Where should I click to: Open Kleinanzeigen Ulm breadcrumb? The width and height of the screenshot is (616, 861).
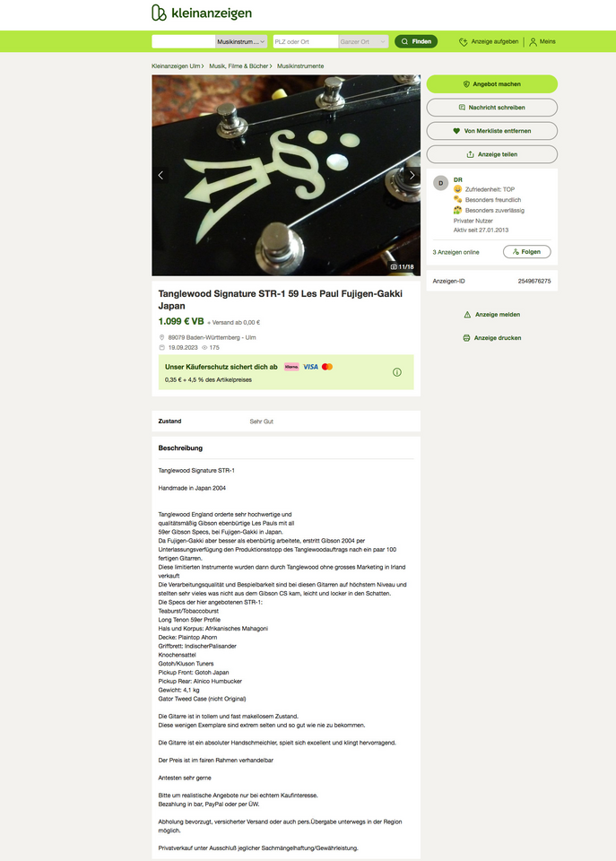[176, 65]
